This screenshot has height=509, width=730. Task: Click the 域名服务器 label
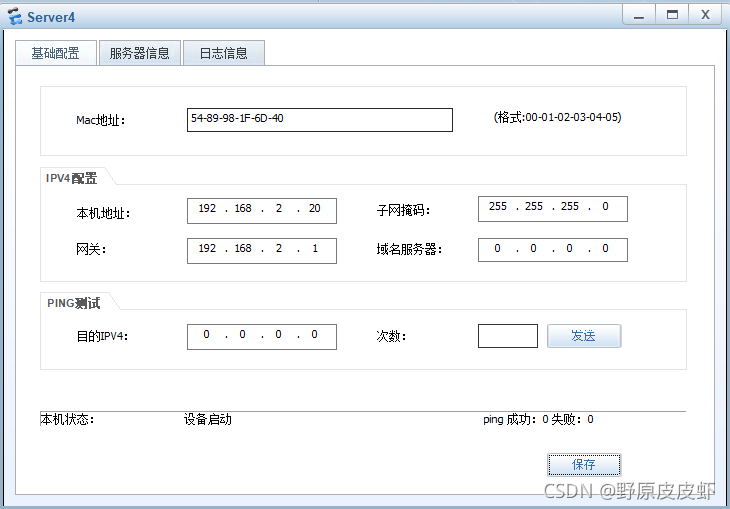pos(409,250)
